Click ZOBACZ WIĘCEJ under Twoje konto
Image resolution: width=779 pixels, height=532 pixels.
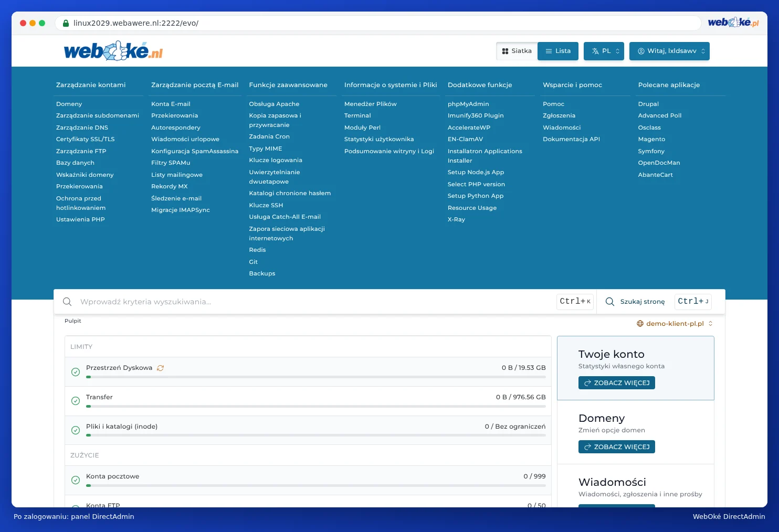click(x=617, y=383)
